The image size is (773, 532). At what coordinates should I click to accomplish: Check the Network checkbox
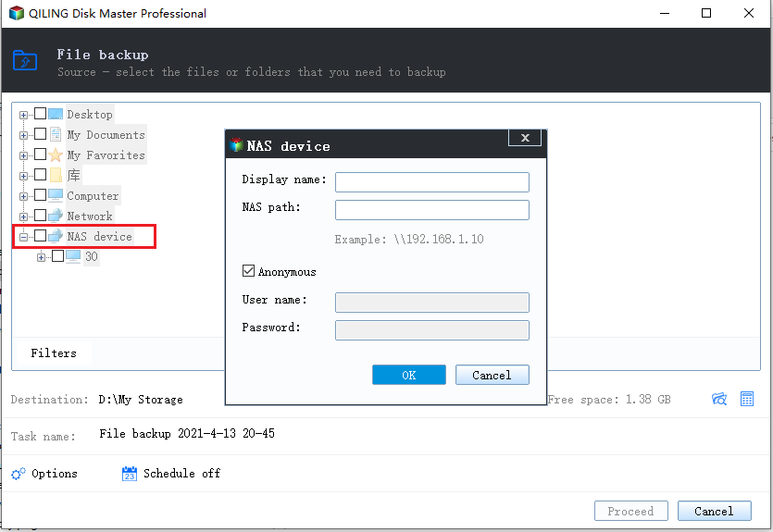pos(41,216)
